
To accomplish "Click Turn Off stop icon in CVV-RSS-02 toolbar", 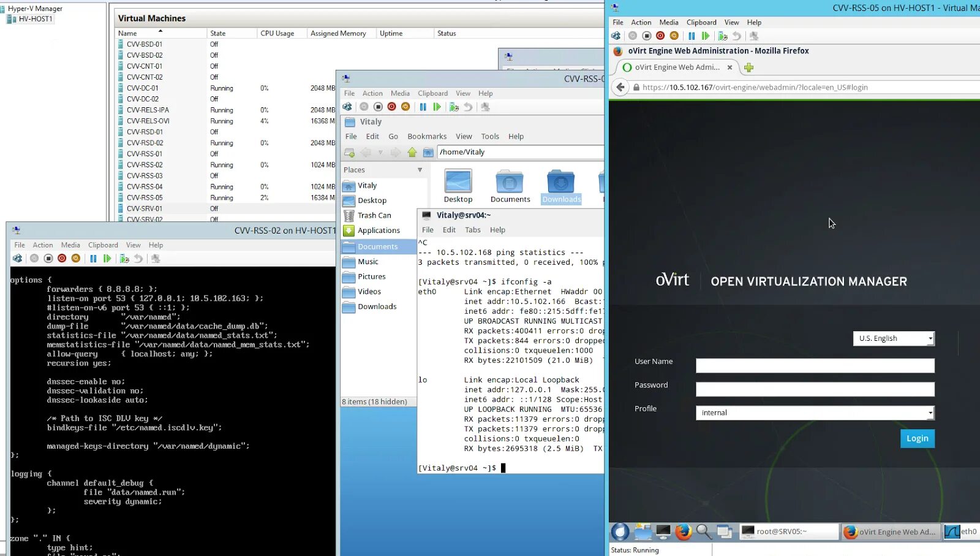I will tap(48, 259).
